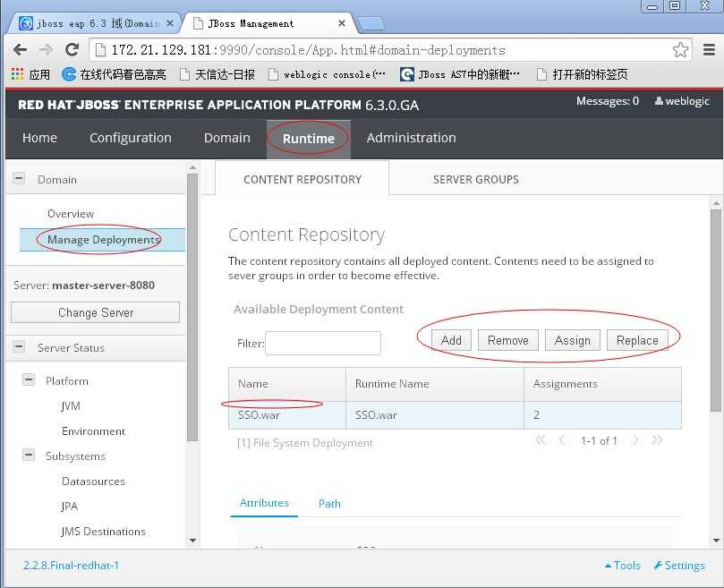
Task: Open the Settings footer link
Action: click(x=679, y=566)
